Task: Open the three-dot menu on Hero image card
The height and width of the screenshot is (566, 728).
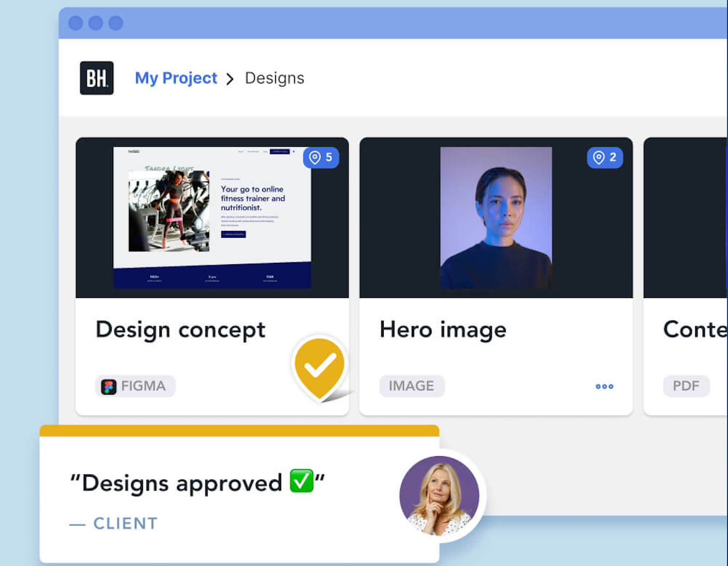Action: click(x=604, y=386)
